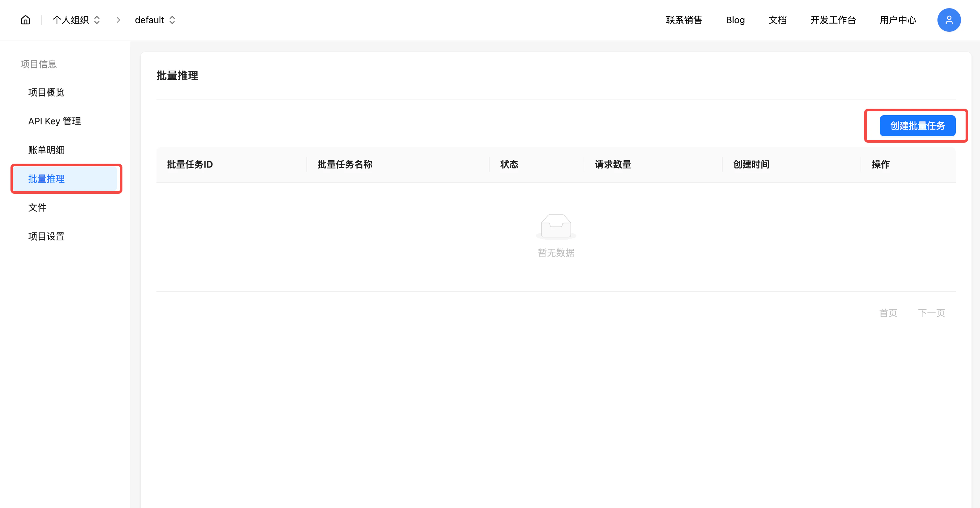Image resolution: width=980 pixels, height=508 pixels.
Task: Open the 文件 section in the sidebar
Action: (37, 208)
